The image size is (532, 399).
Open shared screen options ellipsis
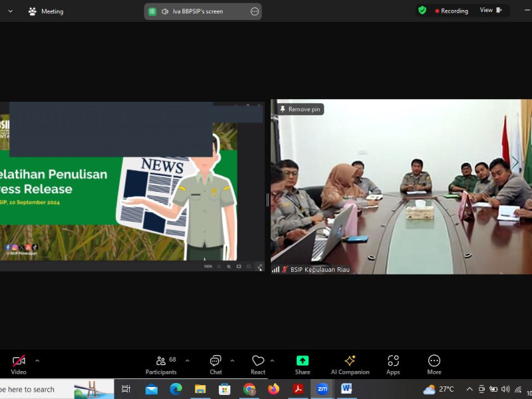(255, 11)
